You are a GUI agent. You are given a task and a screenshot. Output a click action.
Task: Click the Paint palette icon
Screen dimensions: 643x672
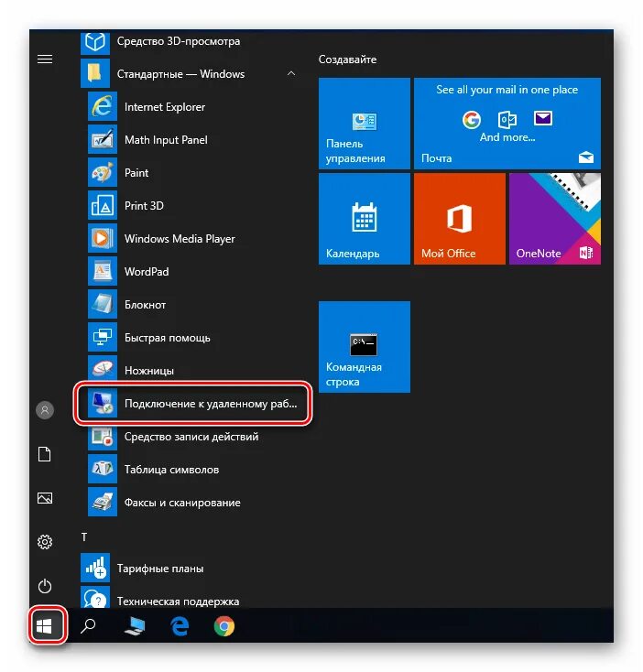click(103, 173)
